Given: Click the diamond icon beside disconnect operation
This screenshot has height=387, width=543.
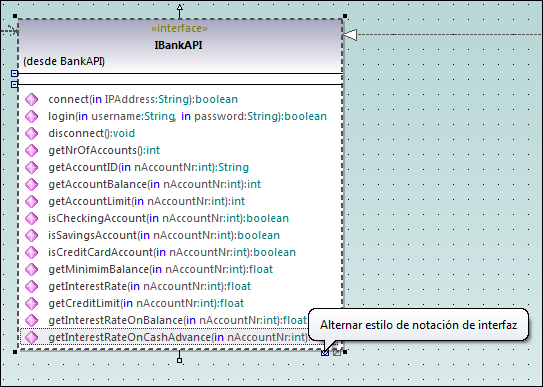Looking at the screenshot, I should pos(32,133).
